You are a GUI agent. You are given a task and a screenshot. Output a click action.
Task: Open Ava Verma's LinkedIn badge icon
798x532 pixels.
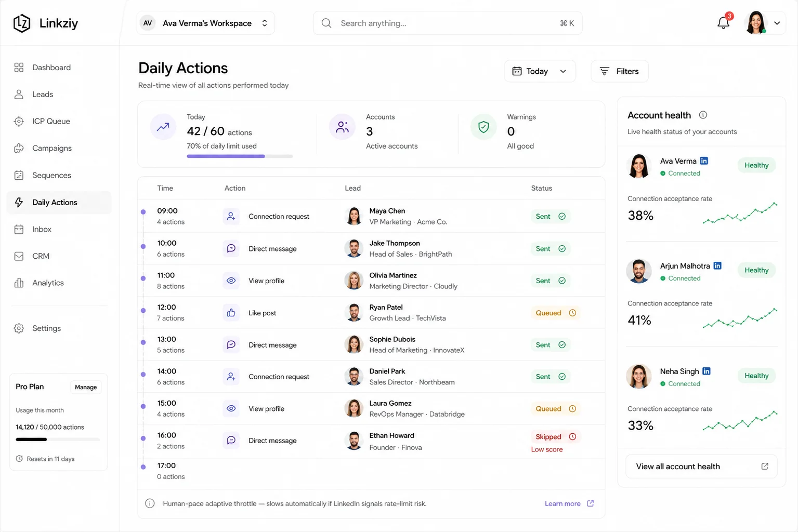click(704, 161)
